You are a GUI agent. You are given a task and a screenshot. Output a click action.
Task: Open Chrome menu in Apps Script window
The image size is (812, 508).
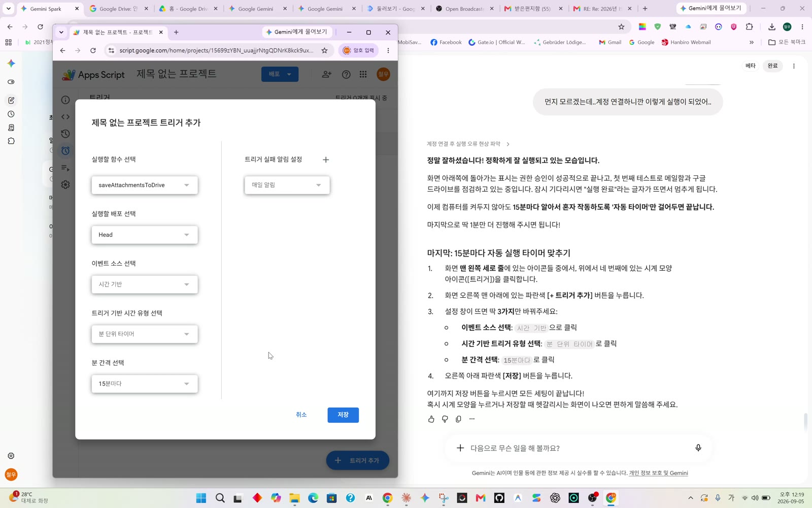click(x=388, y=50)
